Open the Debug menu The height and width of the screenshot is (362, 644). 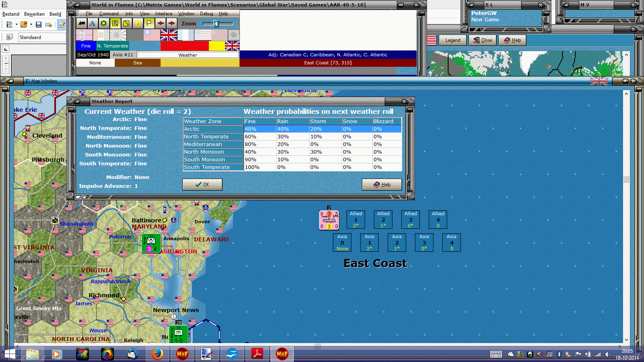tap(206, 14)
